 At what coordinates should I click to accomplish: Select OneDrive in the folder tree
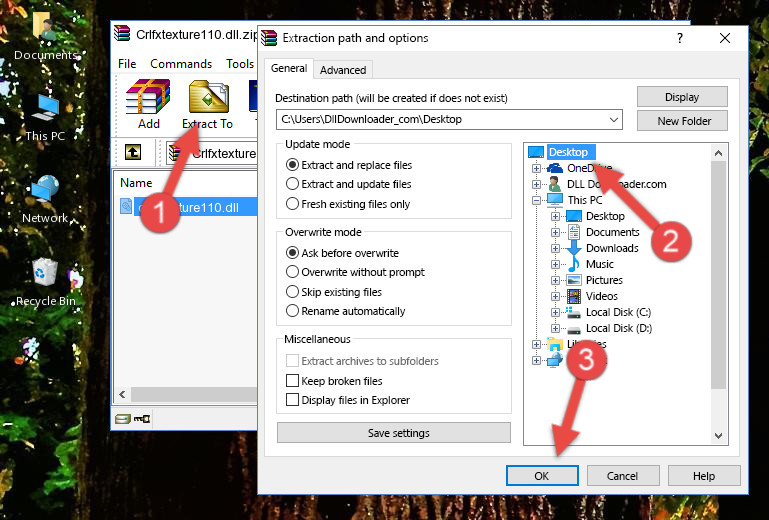click(x=589, y=168)
